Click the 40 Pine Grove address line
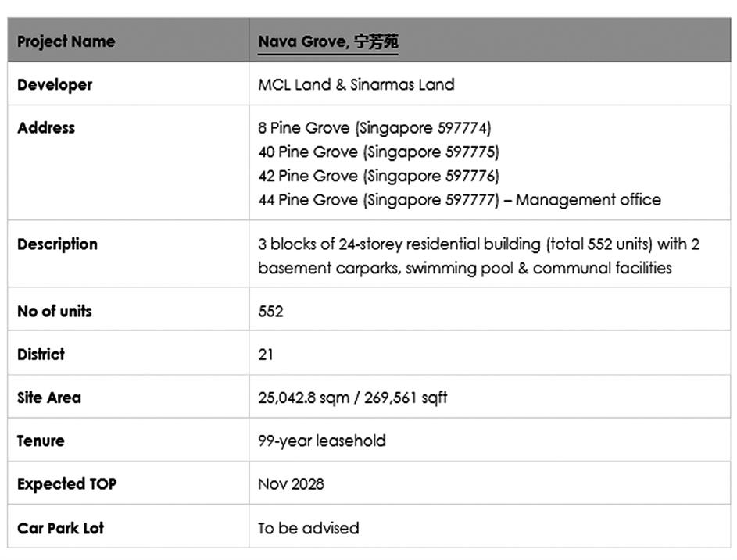 point(378,152)
